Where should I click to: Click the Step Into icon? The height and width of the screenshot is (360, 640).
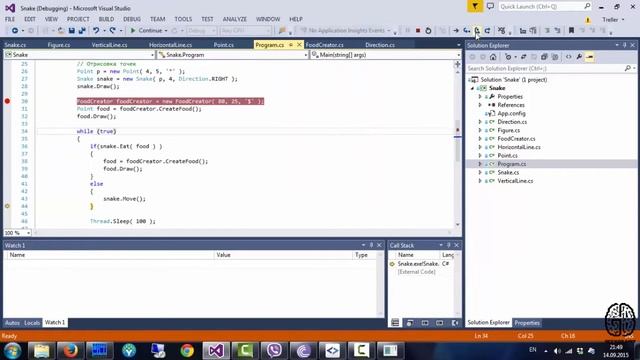(467, 31)
